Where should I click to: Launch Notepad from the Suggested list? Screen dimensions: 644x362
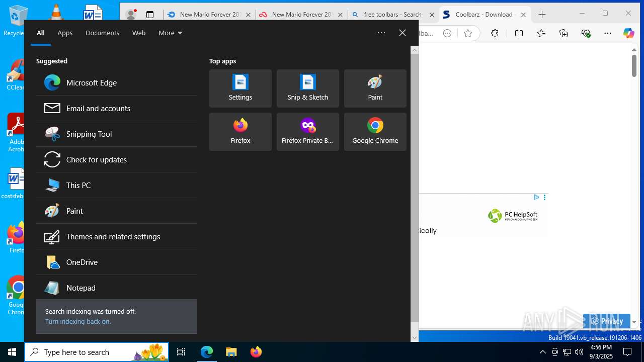[x=117, y=288]
